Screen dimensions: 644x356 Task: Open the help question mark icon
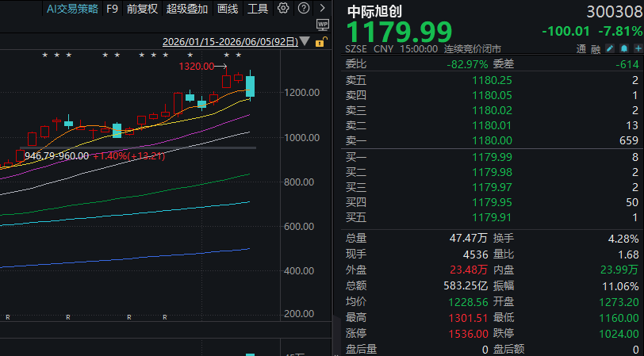point(304,8)
